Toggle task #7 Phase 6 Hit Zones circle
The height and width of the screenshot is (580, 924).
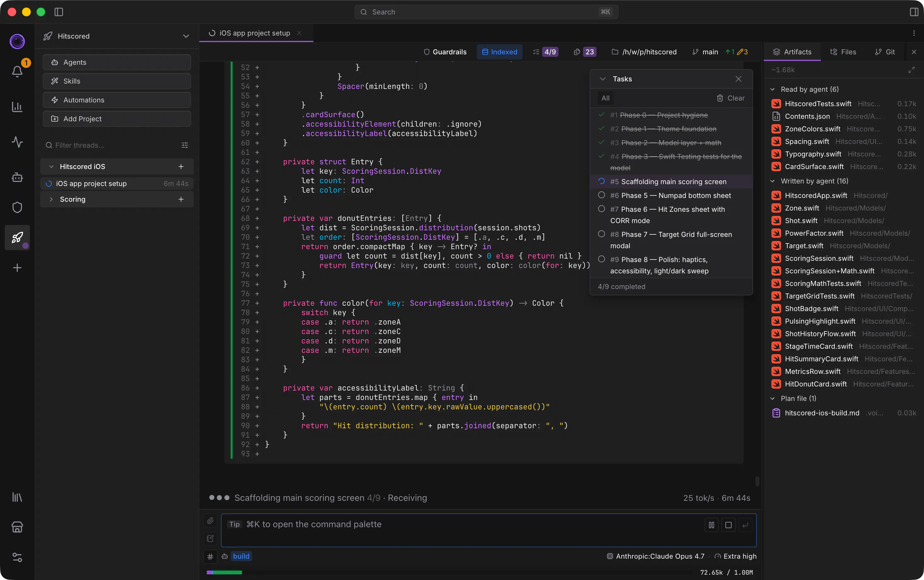point(602,209)
